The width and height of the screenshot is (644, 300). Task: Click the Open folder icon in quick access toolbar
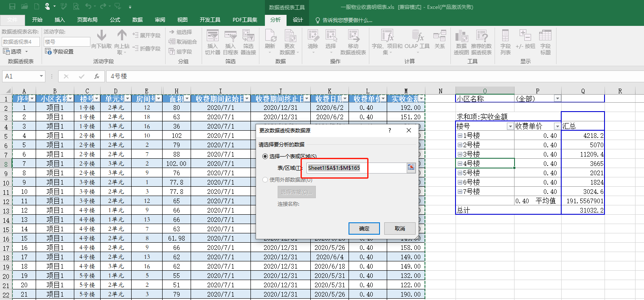25,7
